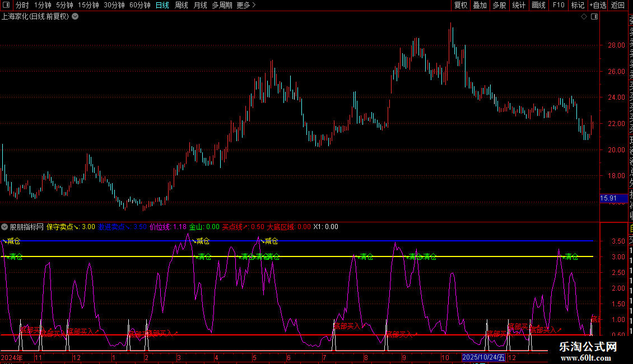Open the 统计 statistics button
The height and width of the screenshot is (364, 633).
(519, 5)
